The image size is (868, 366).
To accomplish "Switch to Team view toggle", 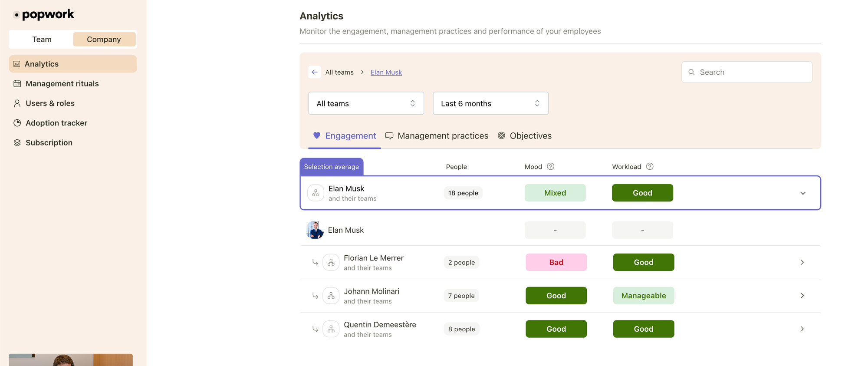I will tap(42, 39).
